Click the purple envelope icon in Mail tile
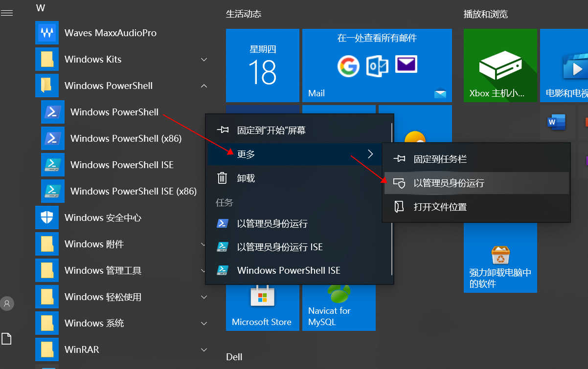Viewport: 588px width, 369px height. (x=406, y=64)
